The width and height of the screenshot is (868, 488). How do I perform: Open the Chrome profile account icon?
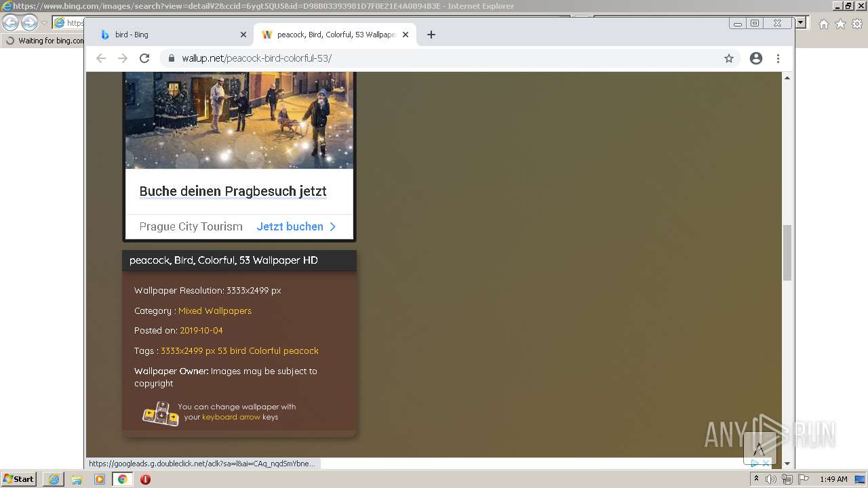click(x=756, y=58)
